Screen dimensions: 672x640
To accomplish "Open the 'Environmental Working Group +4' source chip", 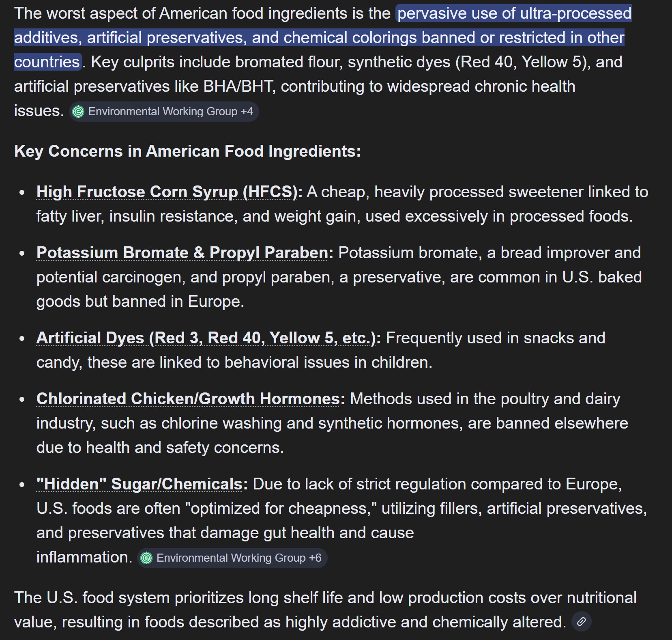I will (x=164, y=112).
